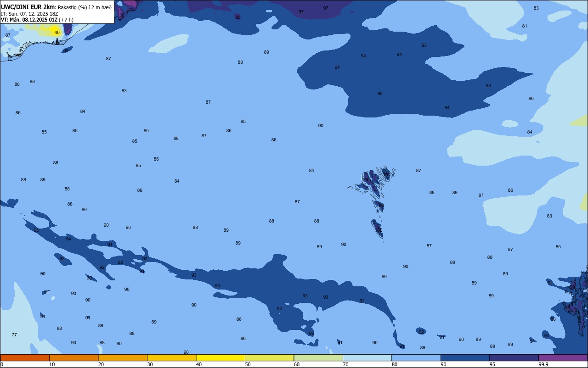Click the '80' tick label in the legend
The height and width of the screenshot is (368, 588).
pos(395,364)
